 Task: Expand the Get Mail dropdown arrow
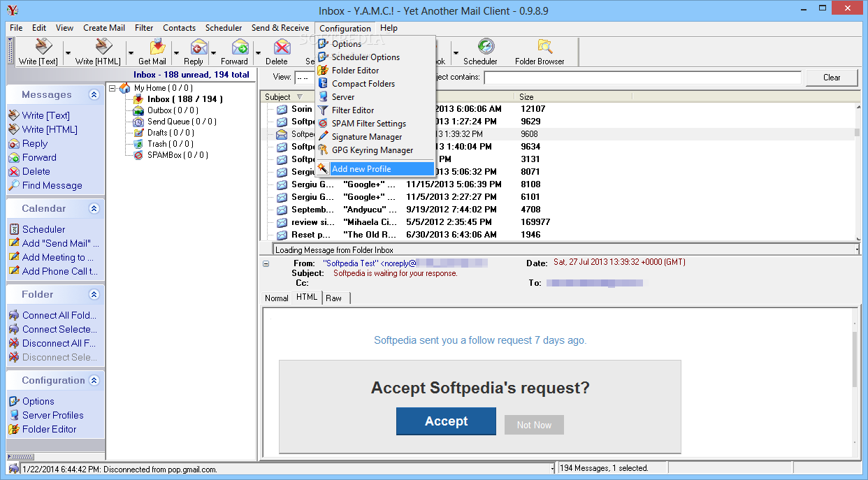[x=176, y=52]
